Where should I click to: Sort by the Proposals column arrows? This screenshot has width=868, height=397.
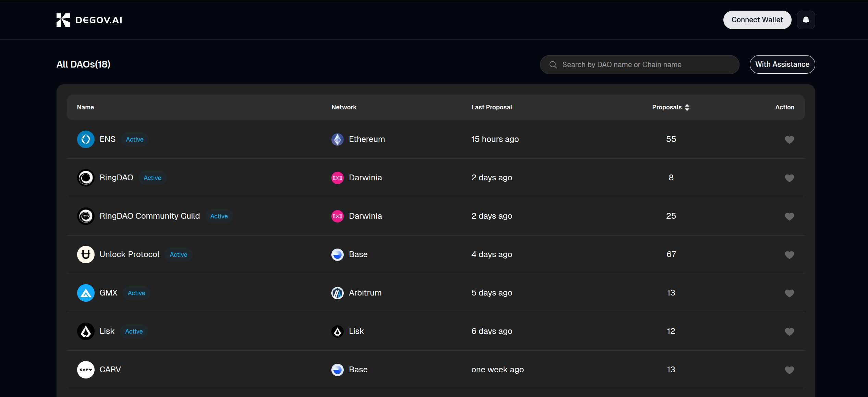[x=687, y=107]
